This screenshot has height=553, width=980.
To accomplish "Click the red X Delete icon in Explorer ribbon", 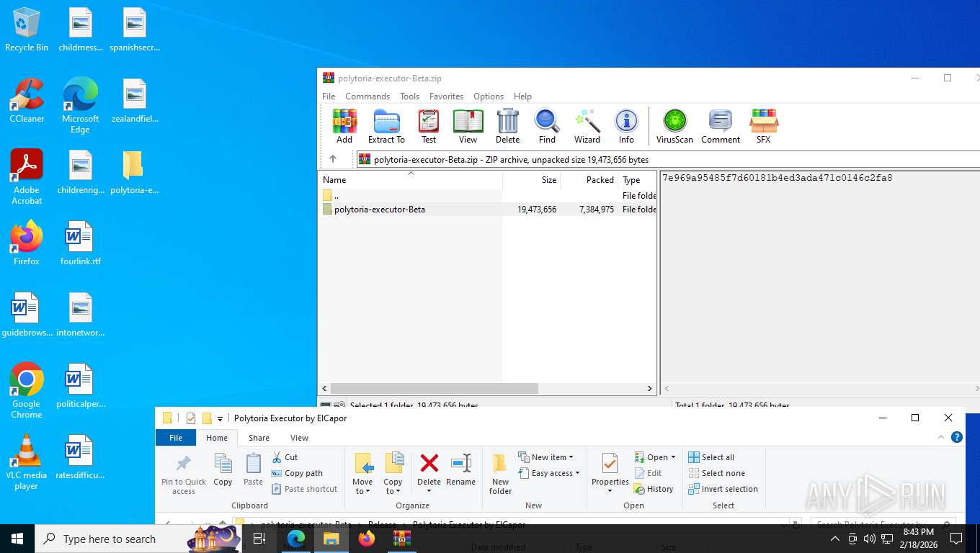I will pyautogui.click(x=429, y=463).
